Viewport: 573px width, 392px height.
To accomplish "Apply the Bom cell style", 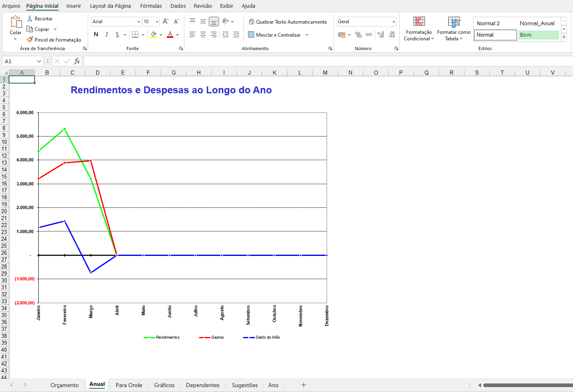I will [538, 35].
